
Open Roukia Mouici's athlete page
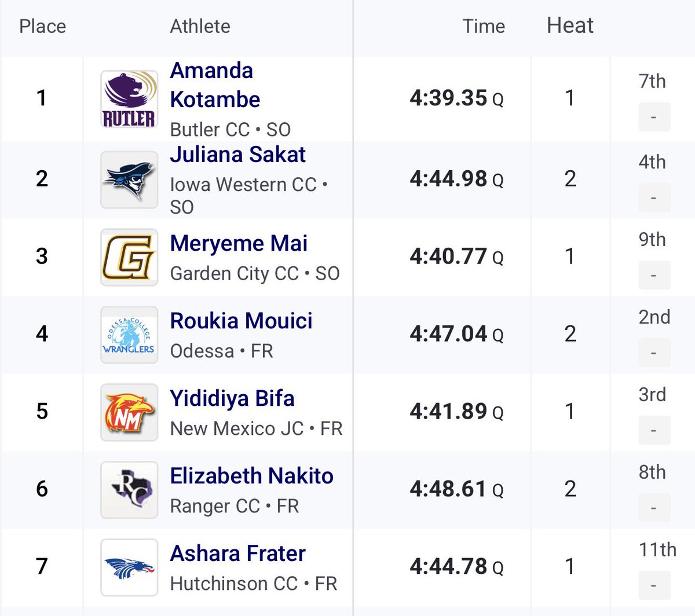[x=241, y=321]
